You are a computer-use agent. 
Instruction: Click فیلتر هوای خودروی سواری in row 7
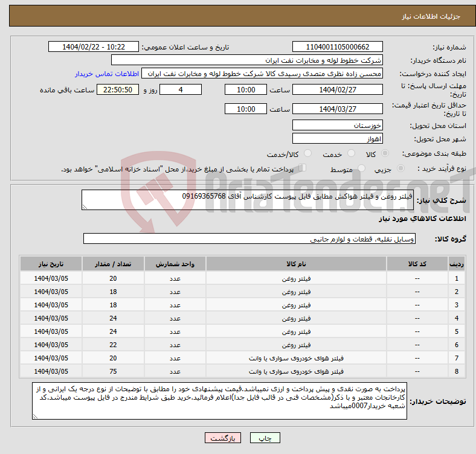296,358
